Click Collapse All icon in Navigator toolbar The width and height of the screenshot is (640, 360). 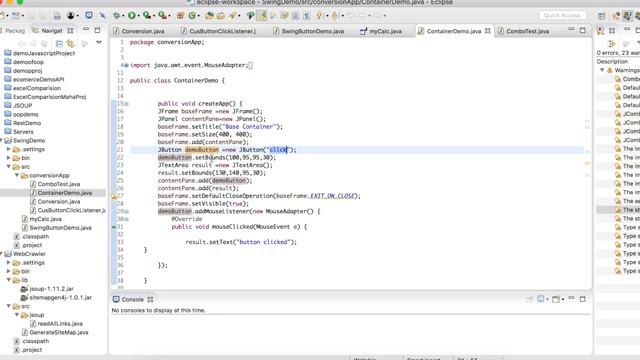(59, 43)
